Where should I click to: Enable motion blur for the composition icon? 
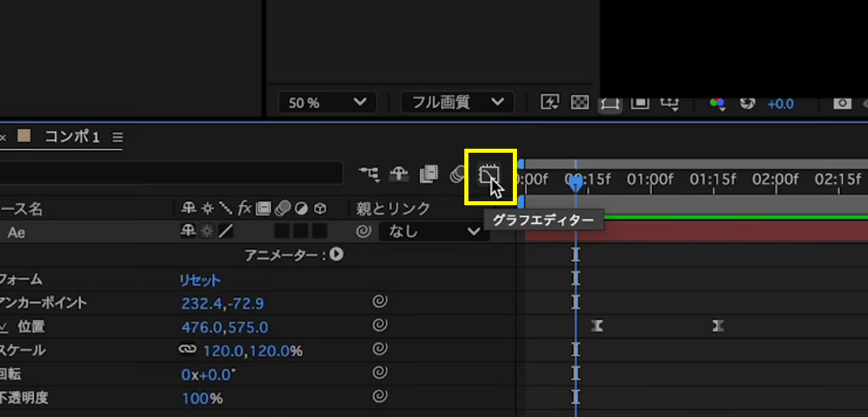(457, 175)
